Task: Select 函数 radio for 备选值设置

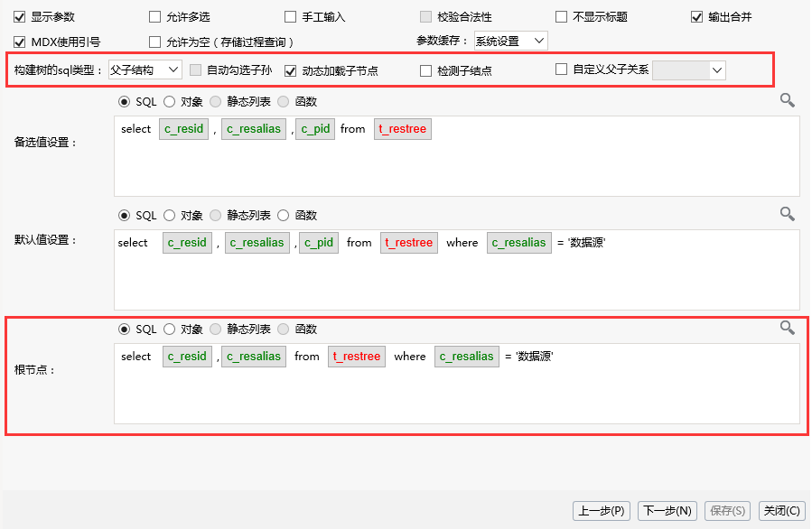Action: (284, 102)
